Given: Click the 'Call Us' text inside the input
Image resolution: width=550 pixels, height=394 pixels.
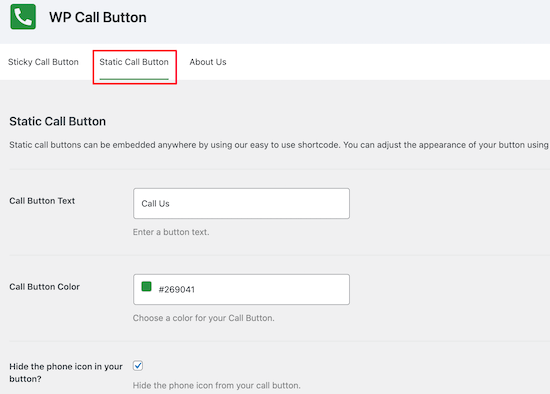Looking at the screenshot, I should 155,204.
